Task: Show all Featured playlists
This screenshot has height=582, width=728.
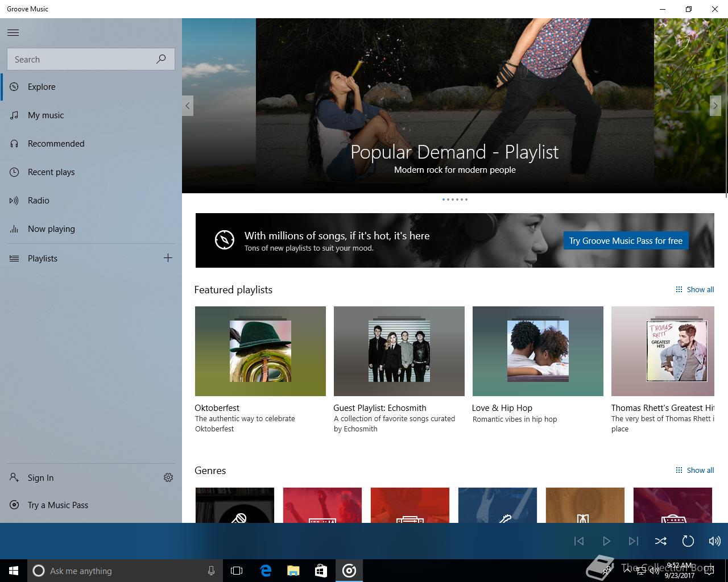Action: tap(694, 290)
